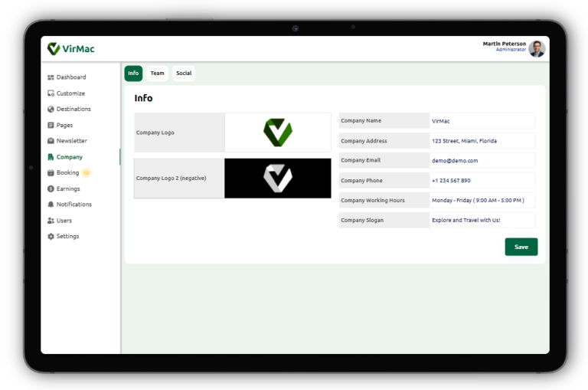This screenshot has width=588, height=390.
Task: Switch to the Social tab
Action: click(184, 74)
